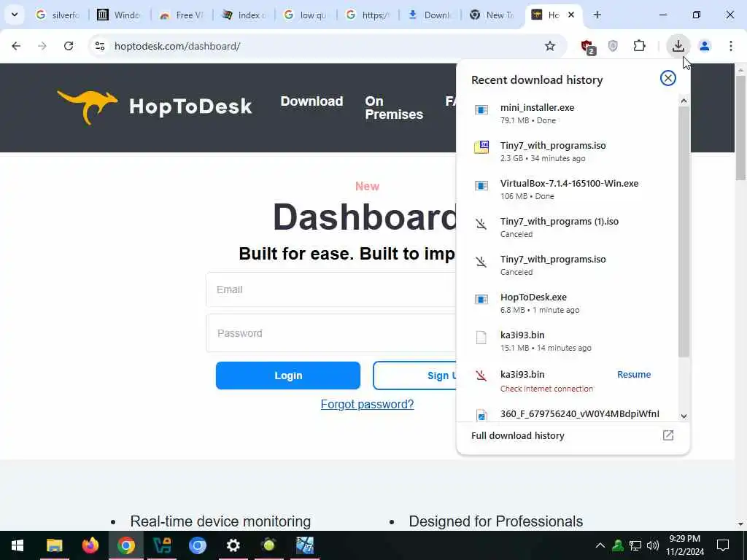
Task: Open Chrome three-dot menu
Action: [x=730, y=46]
